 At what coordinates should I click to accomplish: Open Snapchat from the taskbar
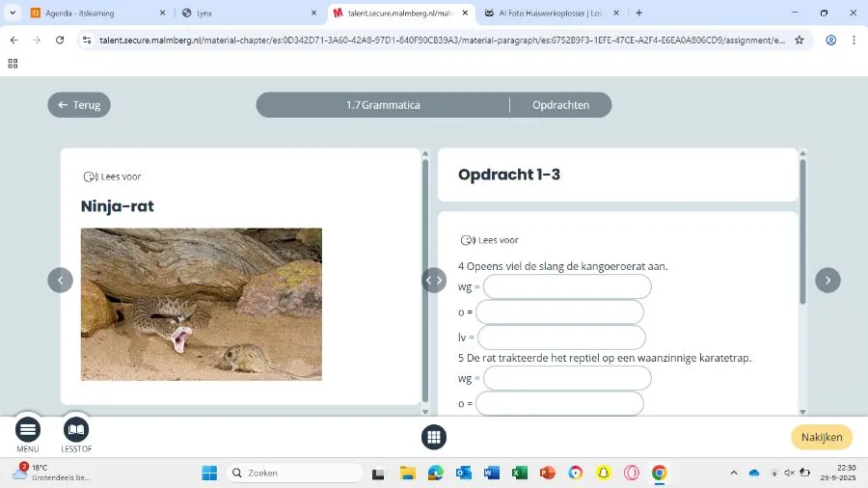click(604, 474)
